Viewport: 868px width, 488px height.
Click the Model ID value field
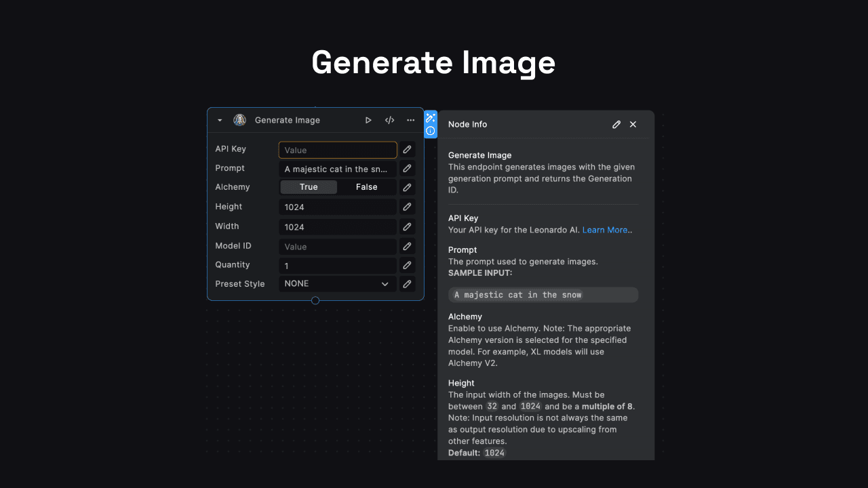pyautogui.click(x=337, y=247)
